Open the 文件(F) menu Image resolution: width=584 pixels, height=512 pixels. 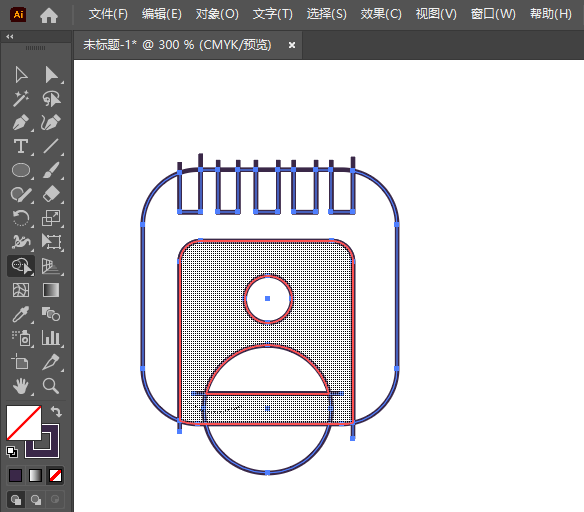coord(108,14)
